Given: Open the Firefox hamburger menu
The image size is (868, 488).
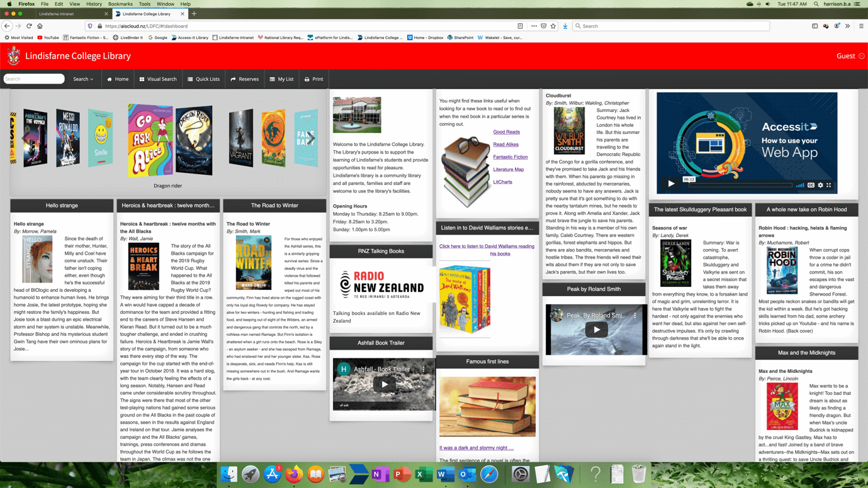Looking at the screenshot, I should 861,26.
